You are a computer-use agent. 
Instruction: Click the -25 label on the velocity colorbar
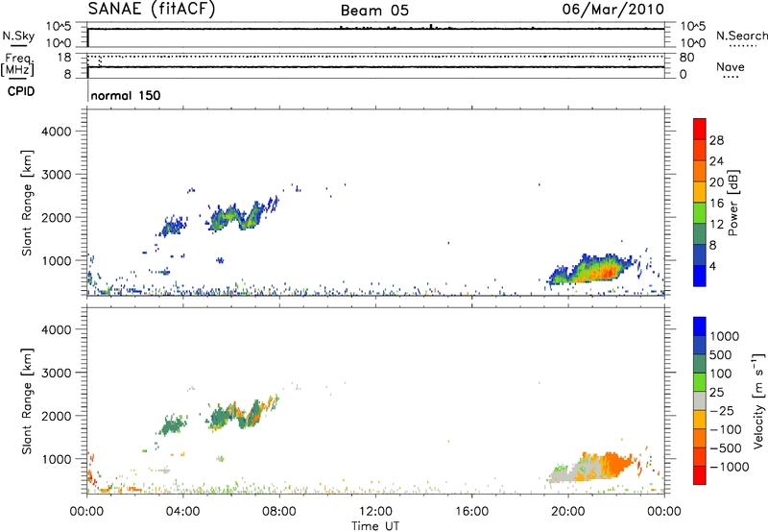pos(722,411)
